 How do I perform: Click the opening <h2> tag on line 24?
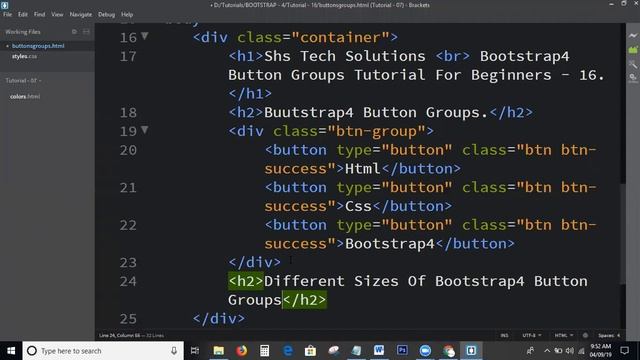point(246,281)
